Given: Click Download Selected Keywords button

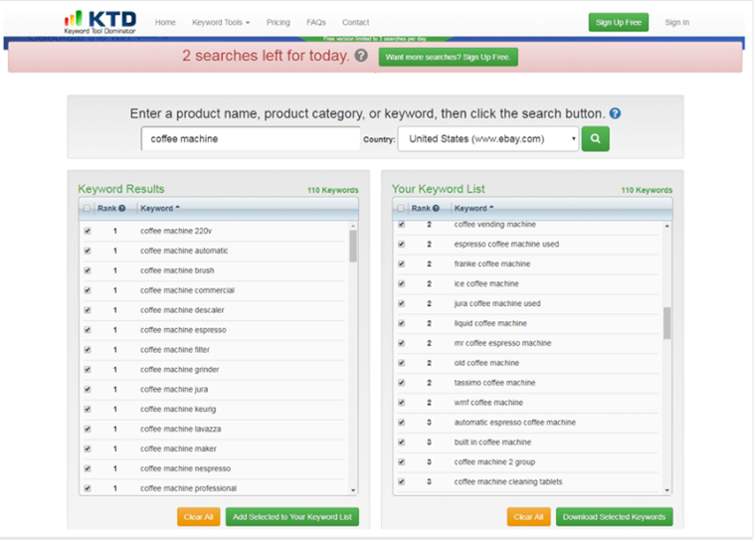Looking at the screenshot, I should pyautogui.click(x=615, y=517).
